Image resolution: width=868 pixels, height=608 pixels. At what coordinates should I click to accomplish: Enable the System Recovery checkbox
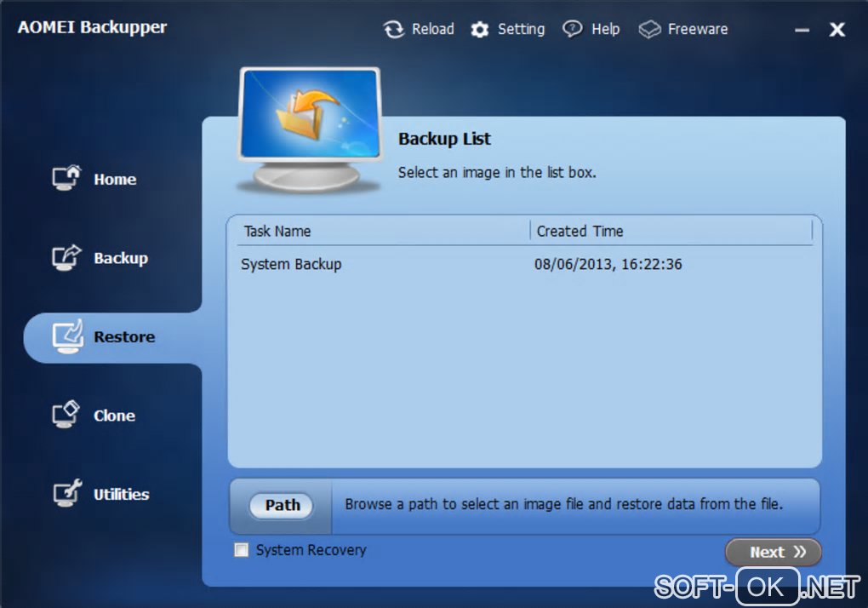pyautogui.click(x=242, y=550)
